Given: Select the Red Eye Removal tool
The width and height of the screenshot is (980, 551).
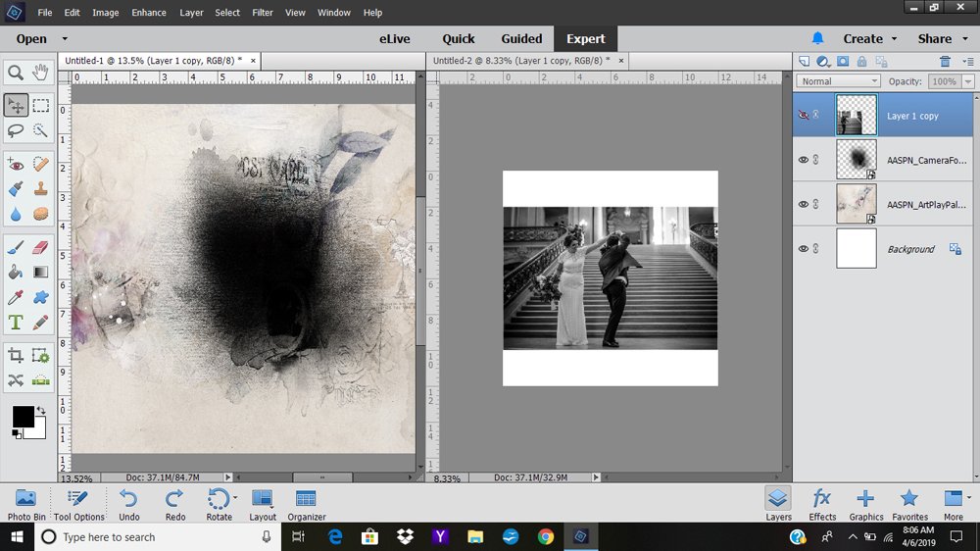Looking at the screenshot, I should (x=16, y=165).
